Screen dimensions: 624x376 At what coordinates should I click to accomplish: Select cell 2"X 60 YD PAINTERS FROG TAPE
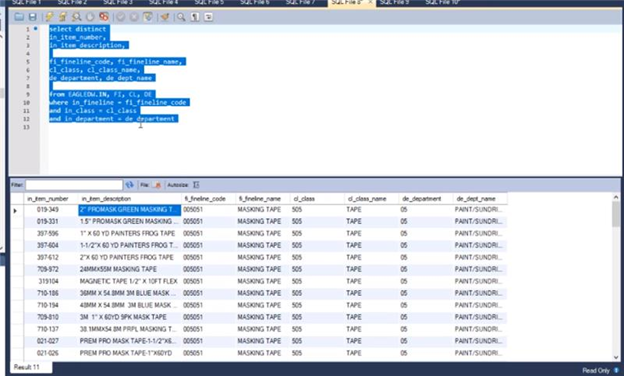(127, 257)
